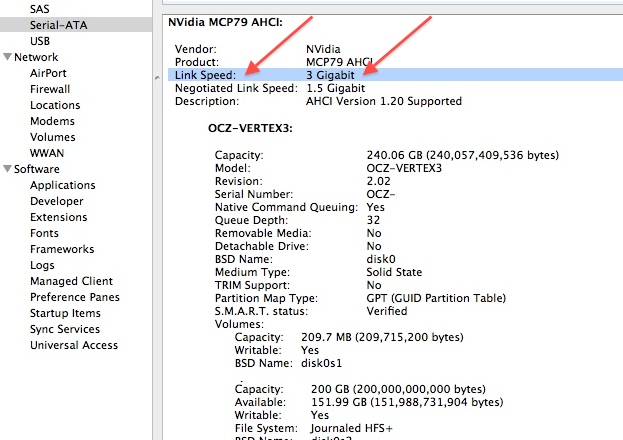623x440 pixels.
Task: Select Modems in the sidebar
Action: point(52,121)
